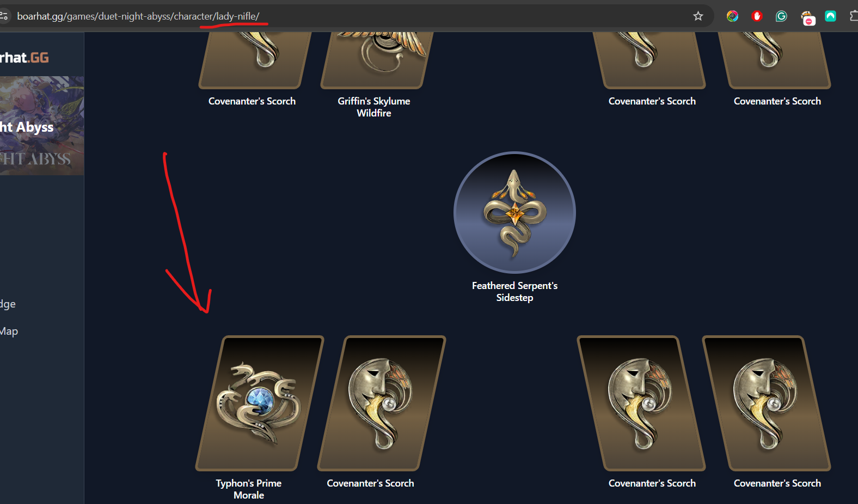The width and height of the screenshot is (858, 504).
Task: Click the teal square extension icon
Action: (830, 16)
